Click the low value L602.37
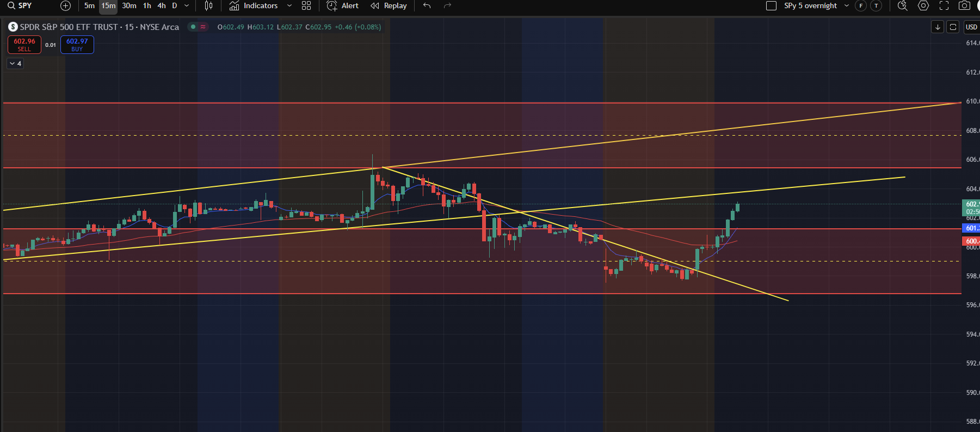The image size is (980, 432). coord(289,27)
